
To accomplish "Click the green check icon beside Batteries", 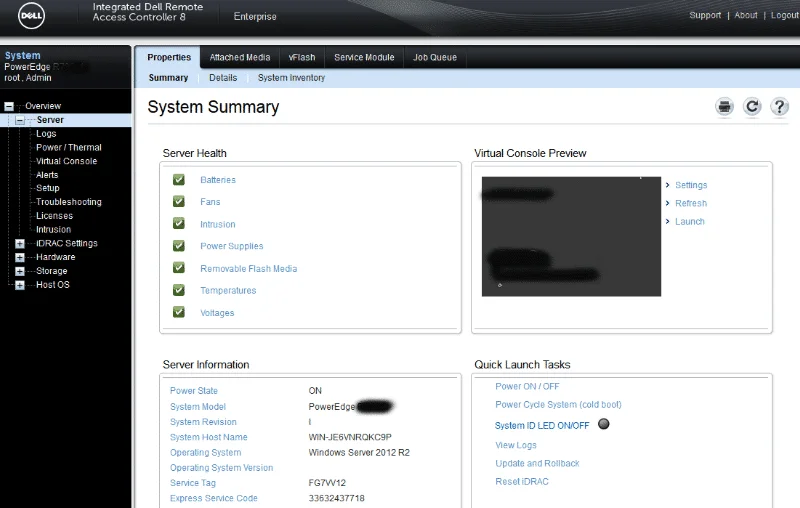I will (x=179, y=180).
